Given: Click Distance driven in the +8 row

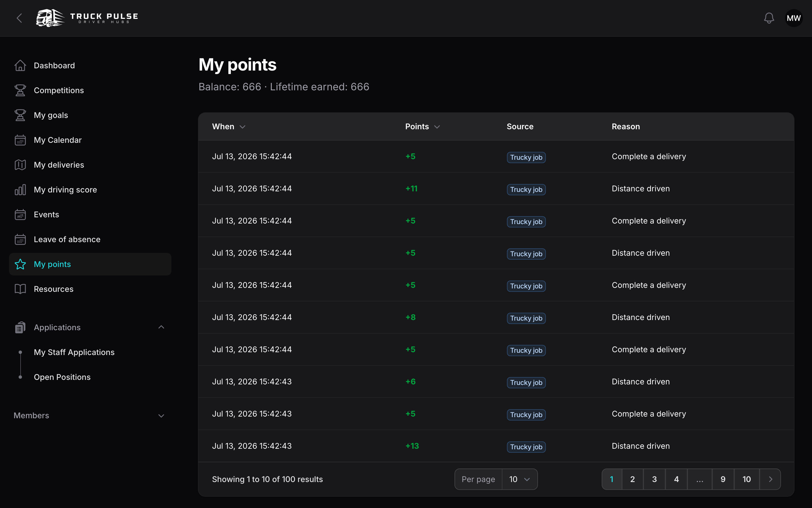Looking at the screenshot, I should pos(641,317).
